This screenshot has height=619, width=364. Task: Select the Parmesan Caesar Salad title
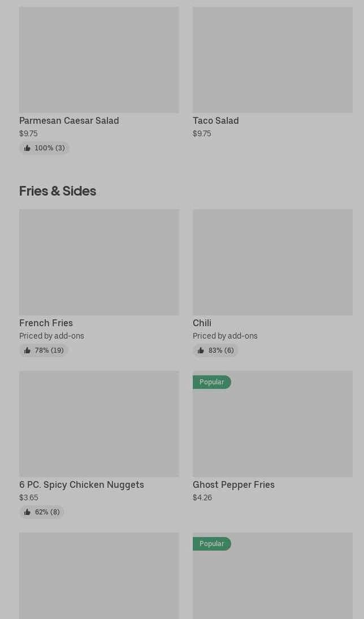pos(69,121)
